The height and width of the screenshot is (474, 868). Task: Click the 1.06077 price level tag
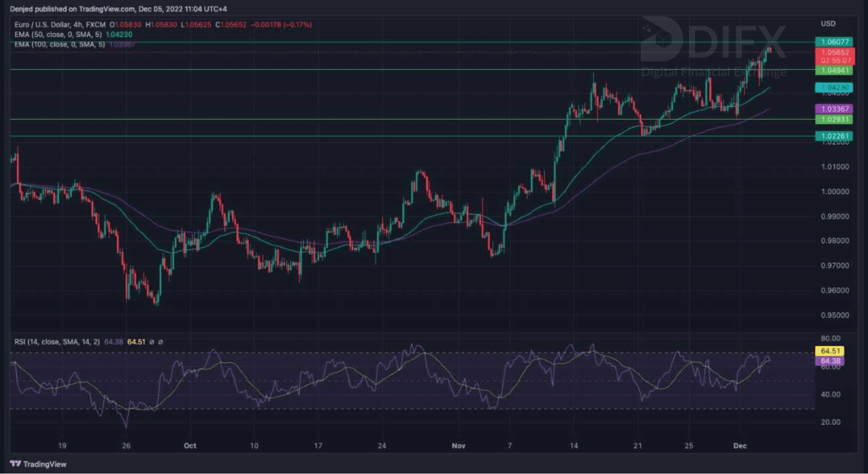coord(834,42)
